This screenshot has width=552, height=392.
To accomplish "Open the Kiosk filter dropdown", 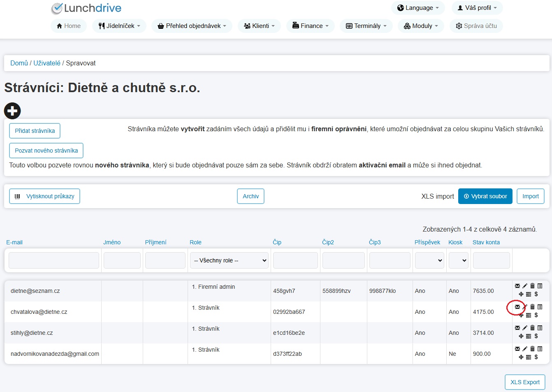I will point(459,260).
